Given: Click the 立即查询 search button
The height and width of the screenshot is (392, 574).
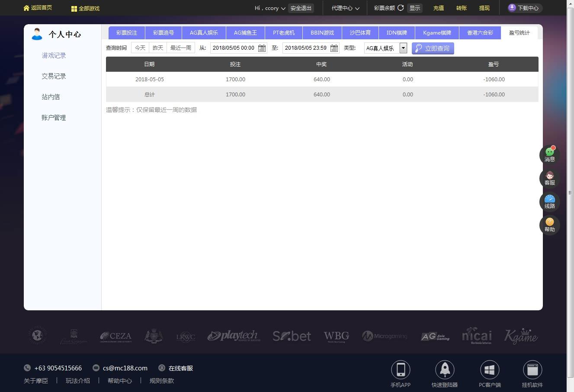Looking at the screenshot, I should [433, 48].
